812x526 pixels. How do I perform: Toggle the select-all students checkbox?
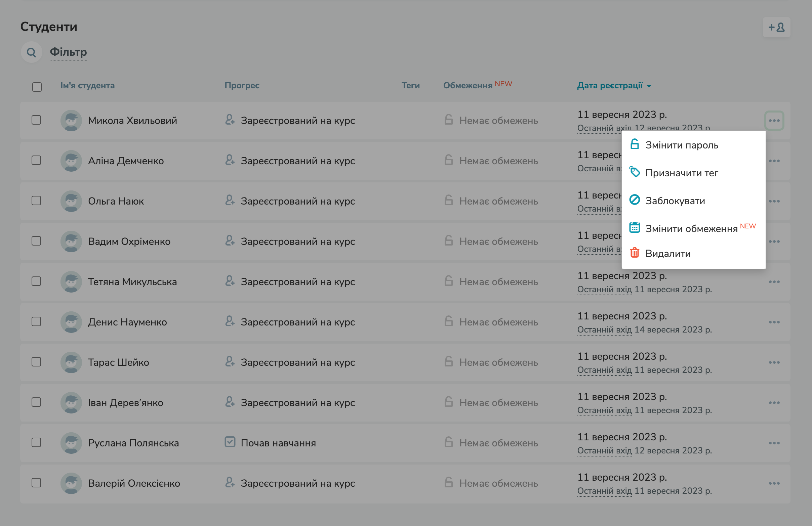37,87
